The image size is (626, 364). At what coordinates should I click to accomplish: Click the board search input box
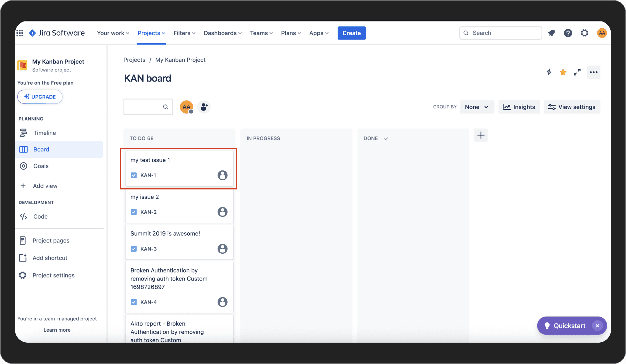tap(148, 107)
